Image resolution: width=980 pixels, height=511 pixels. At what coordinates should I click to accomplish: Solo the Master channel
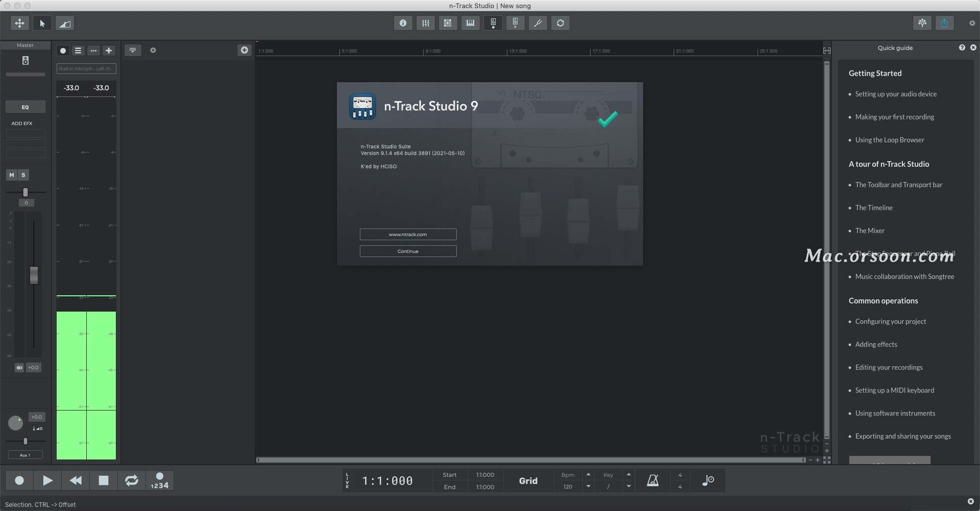(x=23, y=175)
